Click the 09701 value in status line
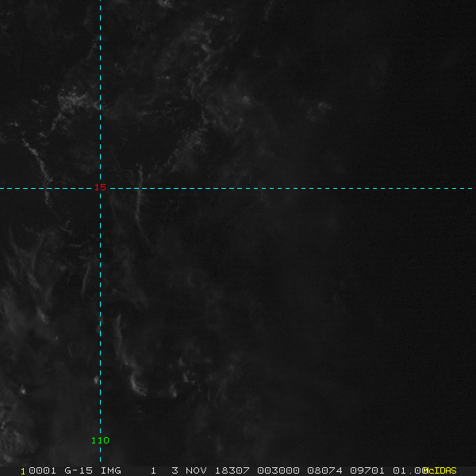 click(368, 470)
